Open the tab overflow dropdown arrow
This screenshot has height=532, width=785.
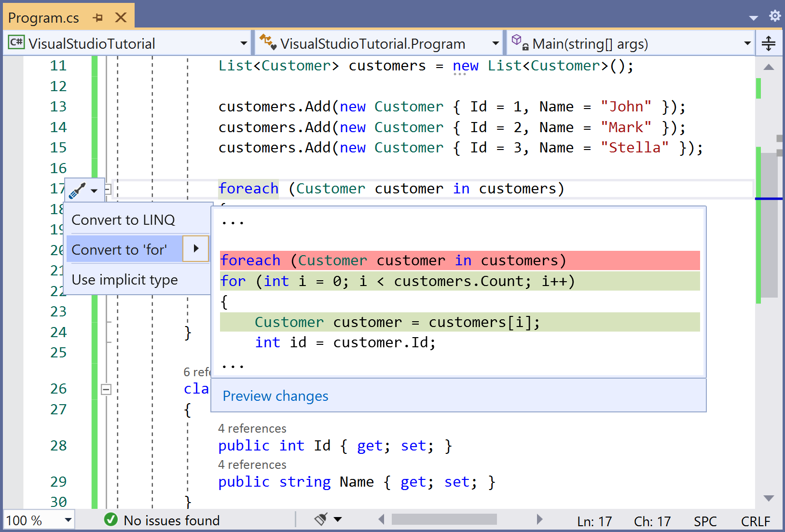click(754, 18)
